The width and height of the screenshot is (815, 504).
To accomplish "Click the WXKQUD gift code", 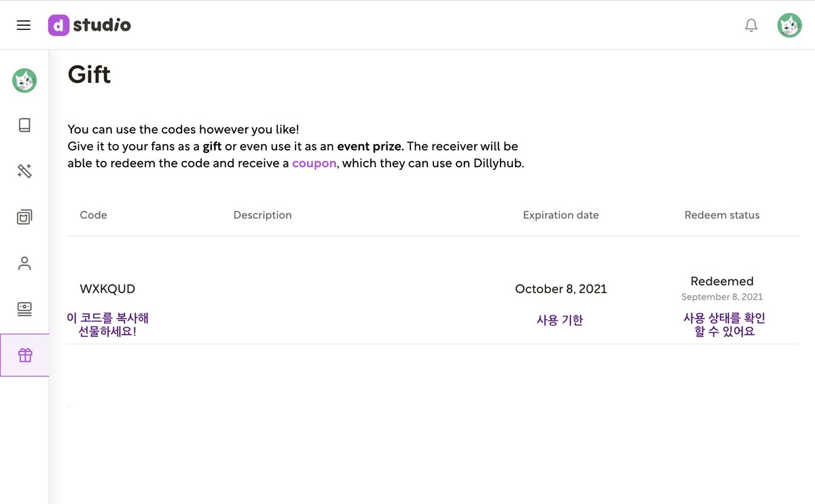I will (x=107, y=289).
